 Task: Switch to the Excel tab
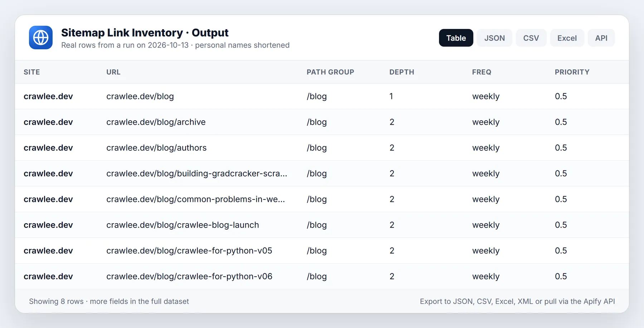click(x=567, y=38)
